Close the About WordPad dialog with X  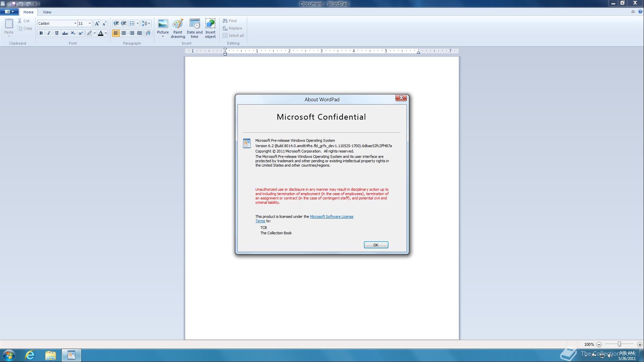401,98
